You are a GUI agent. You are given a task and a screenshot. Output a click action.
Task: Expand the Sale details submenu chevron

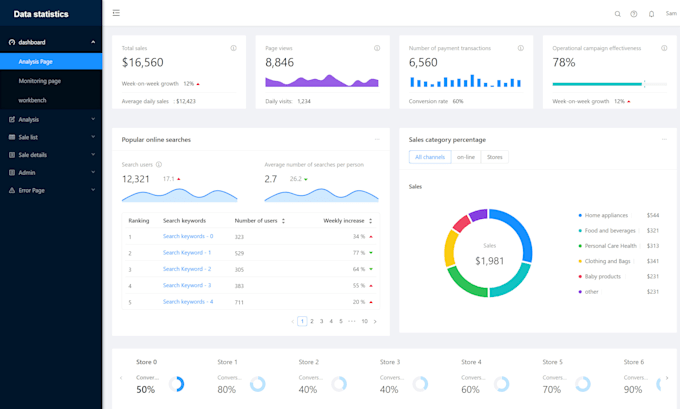click(93, 154)
